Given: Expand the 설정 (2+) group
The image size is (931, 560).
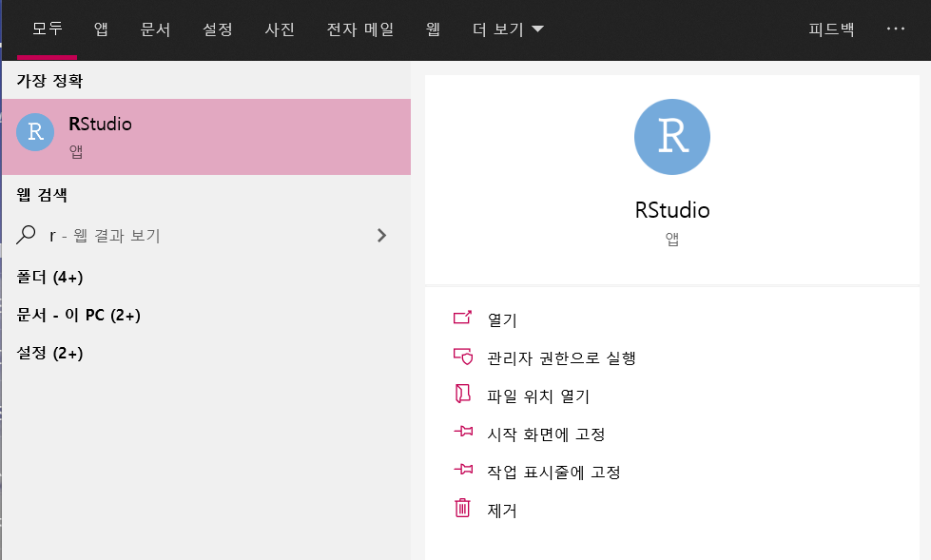Looking at the screenshot, I should pyautogui.click(x=49, y=354).
